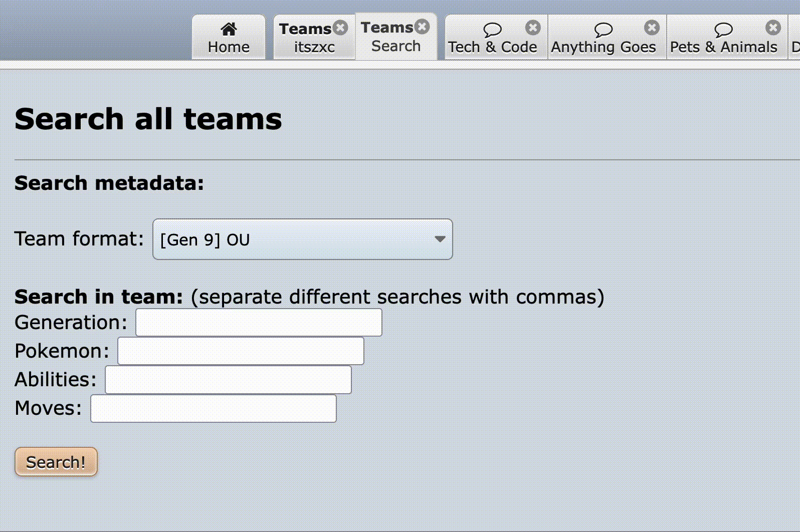Close the Tech & Code chat tab
The width and height of the screenshot is (800, 532).
pyautogui.click(x=533, y=28)
